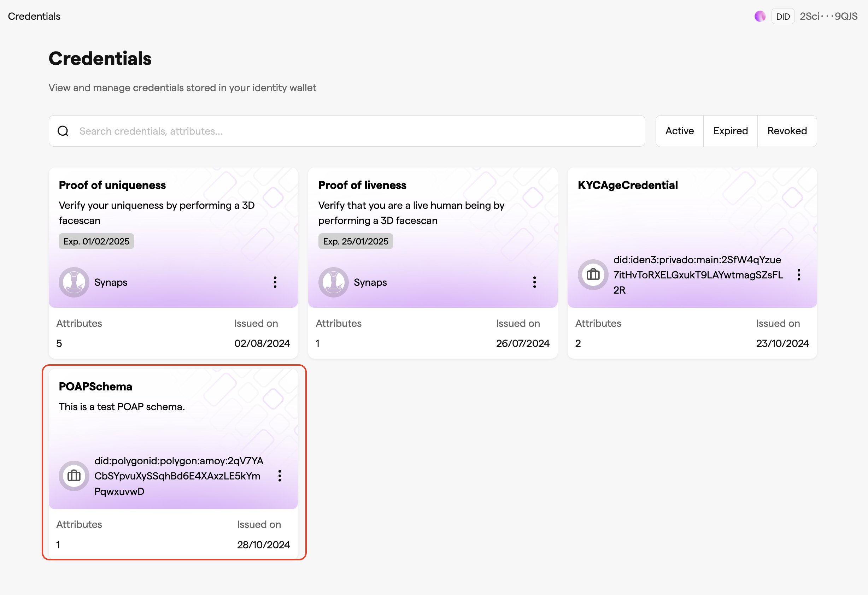868x595 pixels.
Task: Click briefcase issuer icon on KYCAgeCredential card
Action: tap(593, 275)
